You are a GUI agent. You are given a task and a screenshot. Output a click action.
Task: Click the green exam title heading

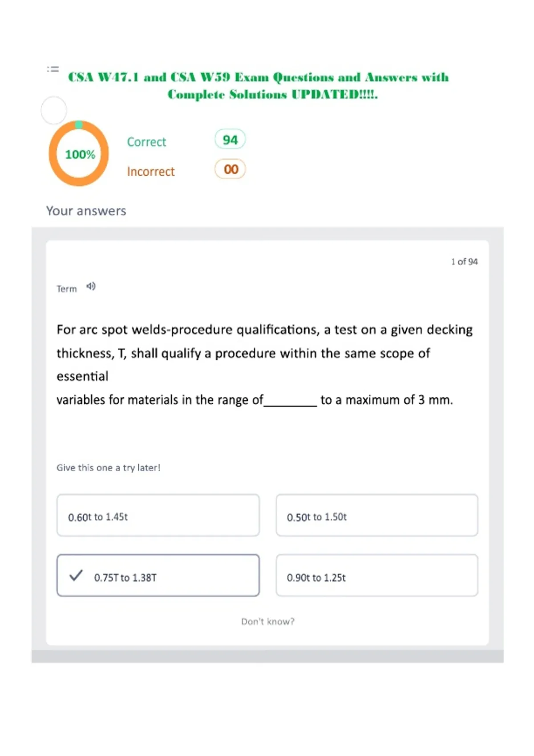[x=259, y=85]
